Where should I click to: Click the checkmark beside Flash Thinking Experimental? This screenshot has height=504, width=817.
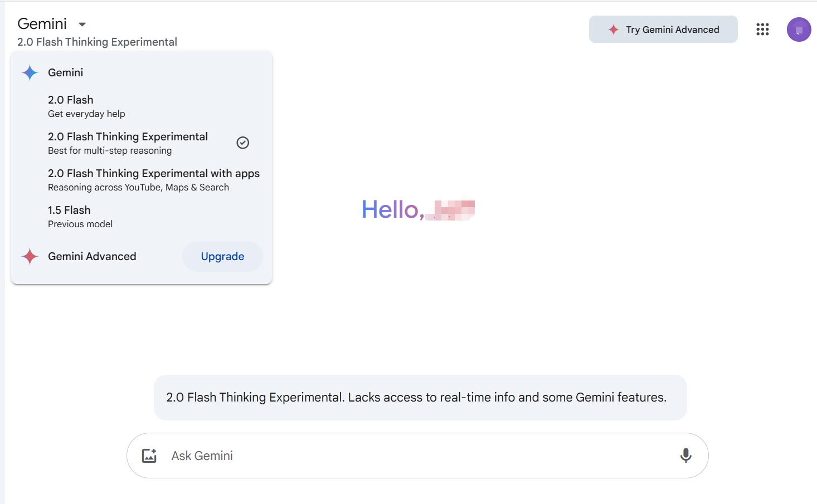tap(243, 143)
